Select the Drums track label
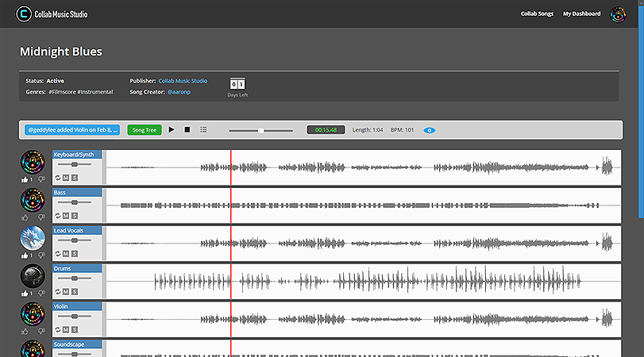Viewport: 644px width, 357px height. click(77, 268)
